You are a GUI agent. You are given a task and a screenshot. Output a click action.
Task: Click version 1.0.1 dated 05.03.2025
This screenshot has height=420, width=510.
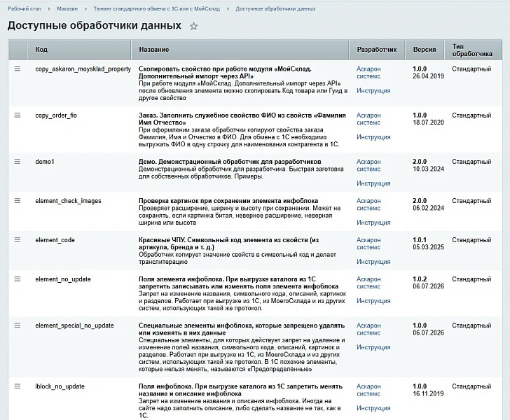coord(428,244)
